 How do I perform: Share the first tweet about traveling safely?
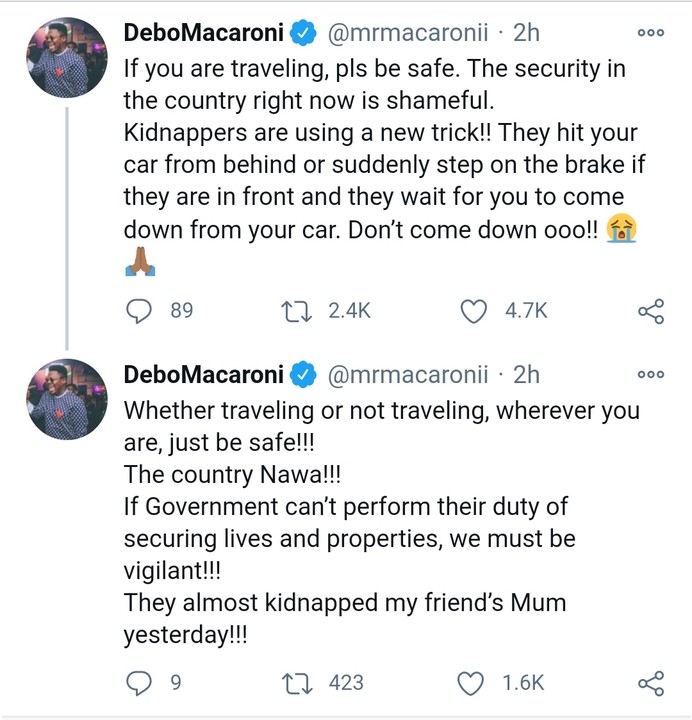pyautogui.click(x=651, y=311)
